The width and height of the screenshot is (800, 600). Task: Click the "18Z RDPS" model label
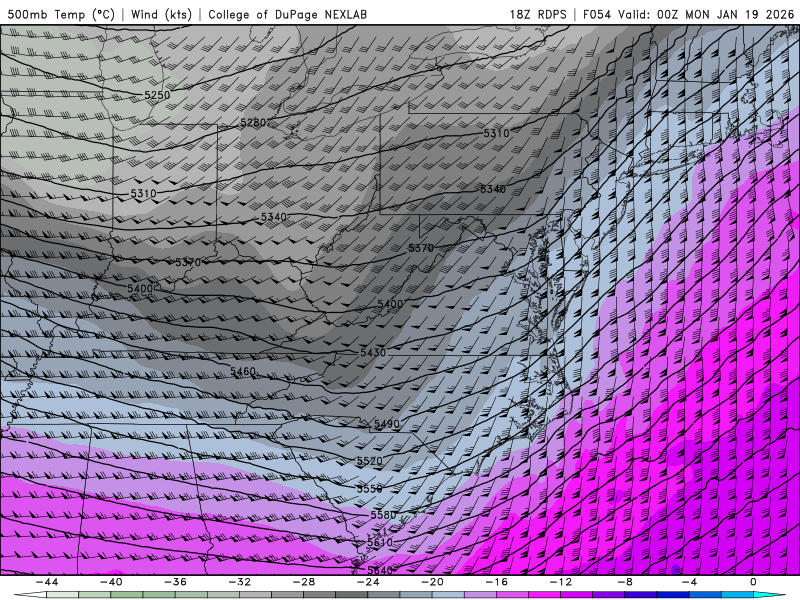[538, 14]
